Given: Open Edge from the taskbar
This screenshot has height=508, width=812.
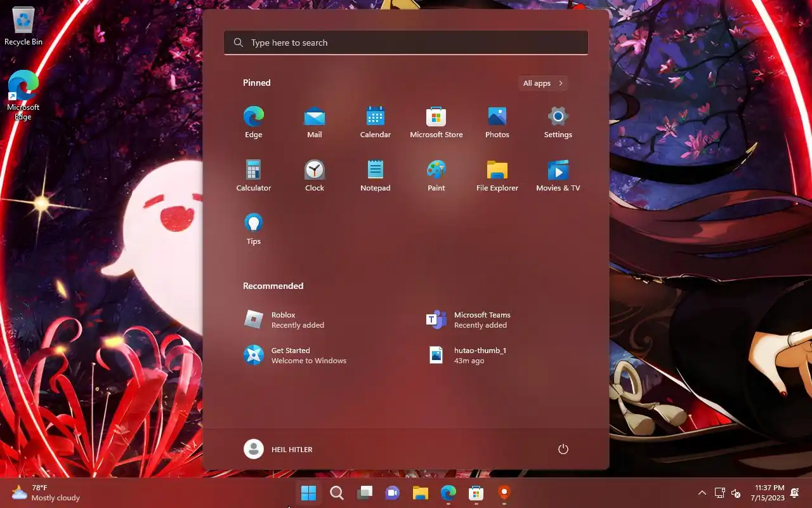Looking at the screenshot, I should (x=449, y=493).
